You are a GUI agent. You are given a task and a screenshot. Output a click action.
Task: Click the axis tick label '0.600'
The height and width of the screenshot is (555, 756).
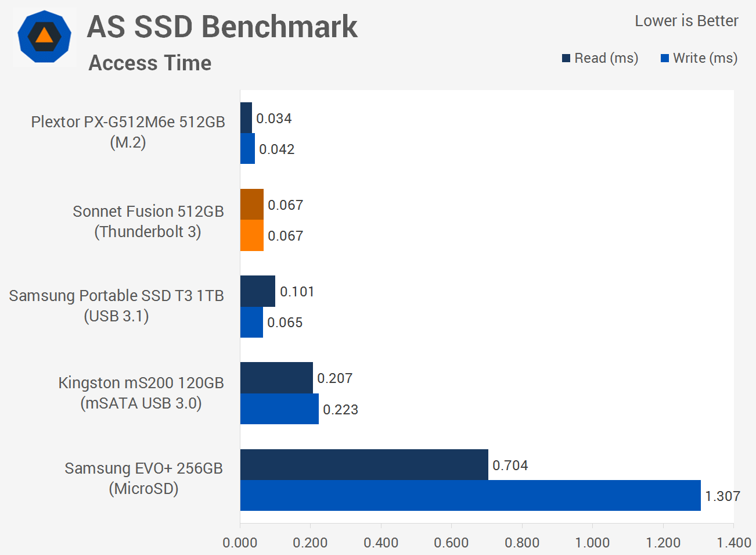pyautogui.click(x=451, y=543)
